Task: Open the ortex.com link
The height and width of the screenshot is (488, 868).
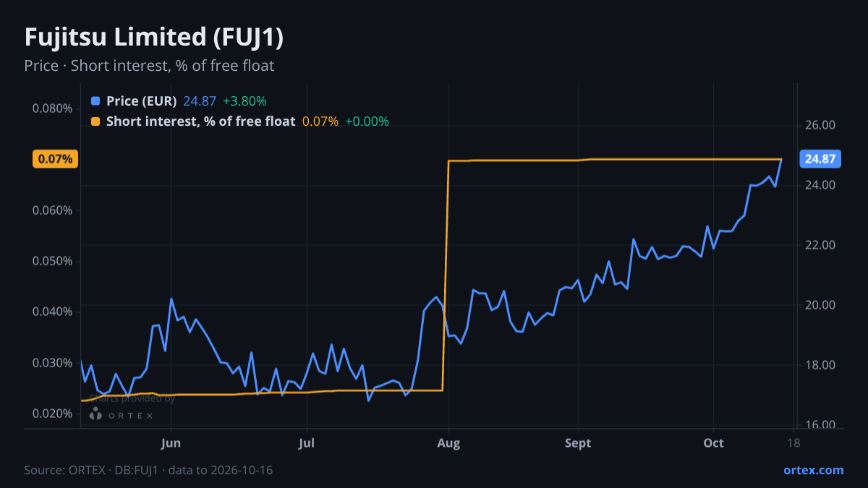Action: coord(814,470)
